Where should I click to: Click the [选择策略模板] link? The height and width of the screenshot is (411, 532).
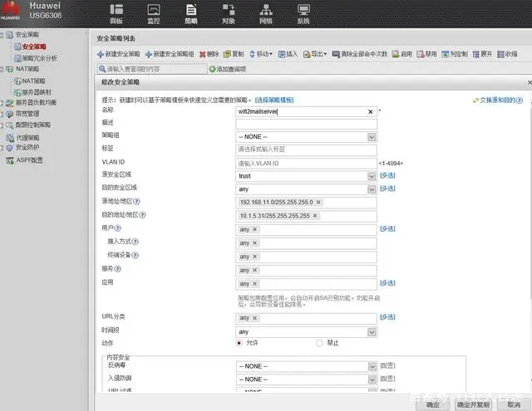tap(274, 100)
